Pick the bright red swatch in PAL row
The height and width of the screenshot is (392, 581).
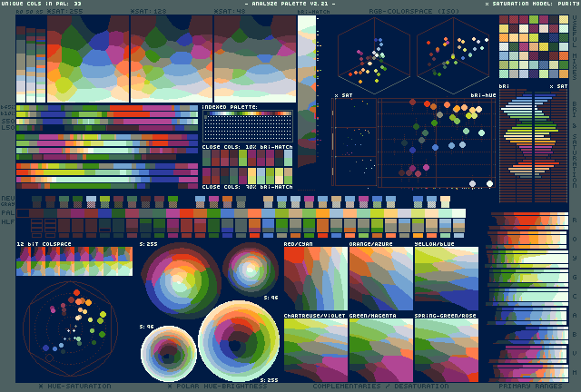(x=186, y=213)
